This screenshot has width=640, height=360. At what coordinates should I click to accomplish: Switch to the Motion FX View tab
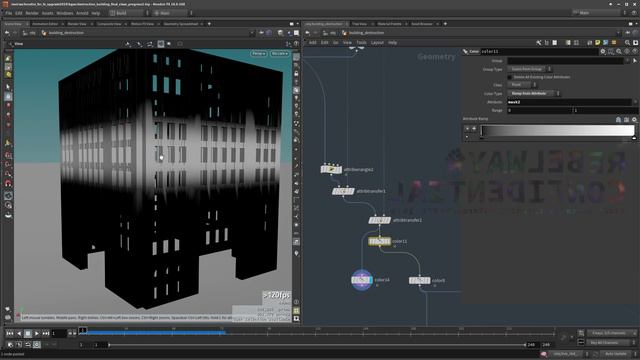(x=142, y=24)
